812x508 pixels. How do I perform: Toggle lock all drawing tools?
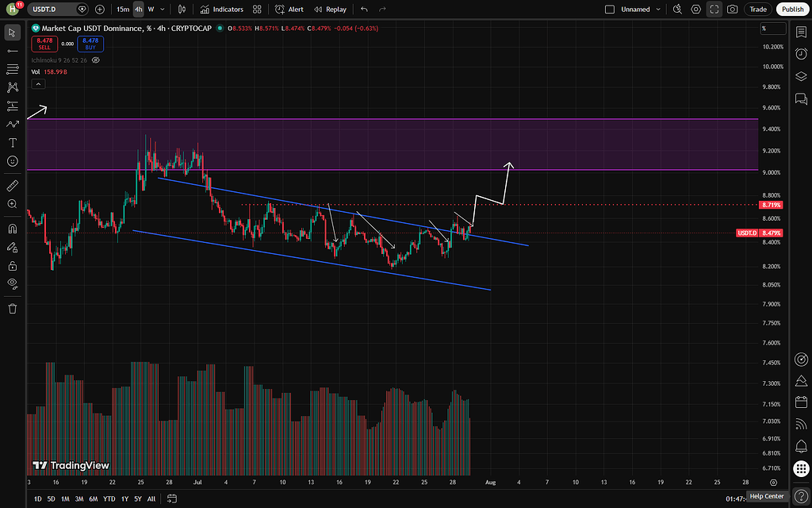[13, 266]
